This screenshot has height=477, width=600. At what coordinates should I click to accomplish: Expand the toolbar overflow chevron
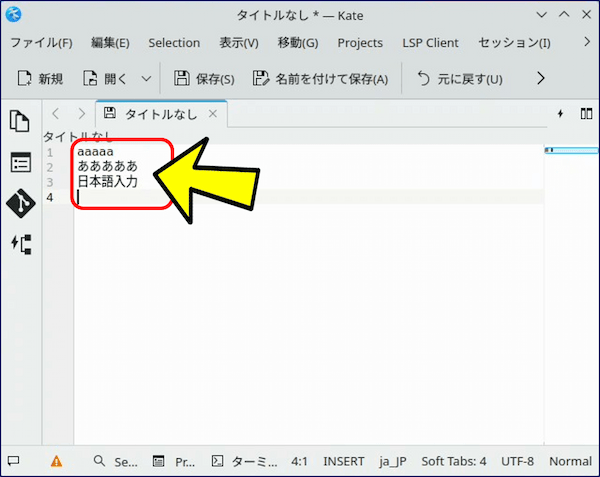tap(541, 78)
